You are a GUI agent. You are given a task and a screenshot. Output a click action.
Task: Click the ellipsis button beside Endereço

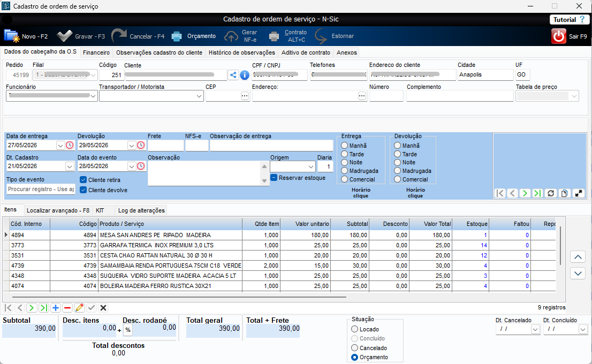pos(362,96)
